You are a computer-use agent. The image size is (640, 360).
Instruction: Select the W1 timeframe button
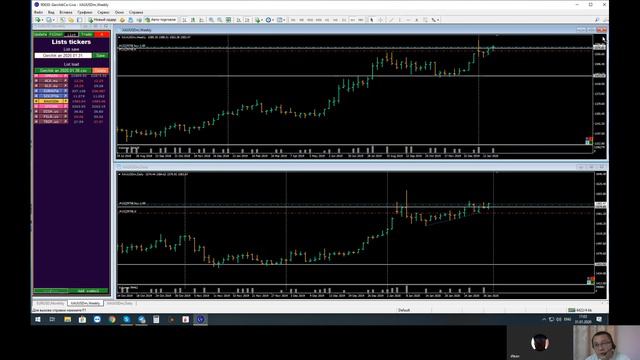[353, 20]
